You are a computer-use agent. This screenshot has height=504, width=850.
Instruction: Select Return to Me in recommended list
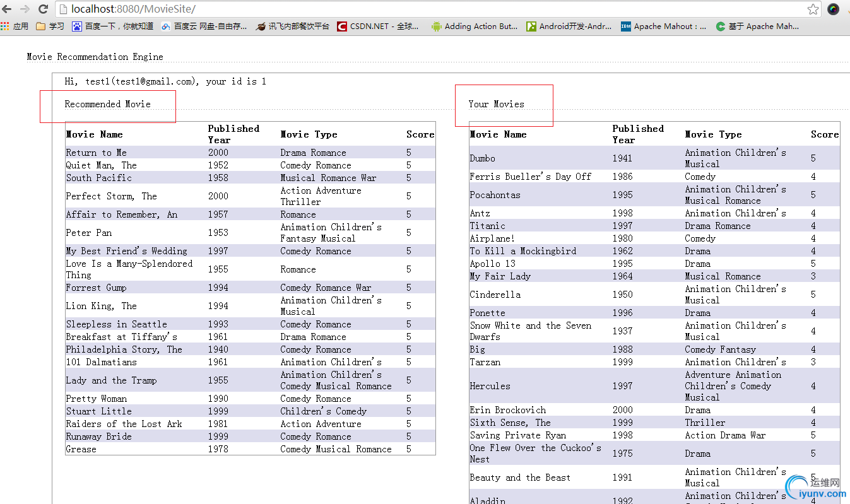[96, 153]
